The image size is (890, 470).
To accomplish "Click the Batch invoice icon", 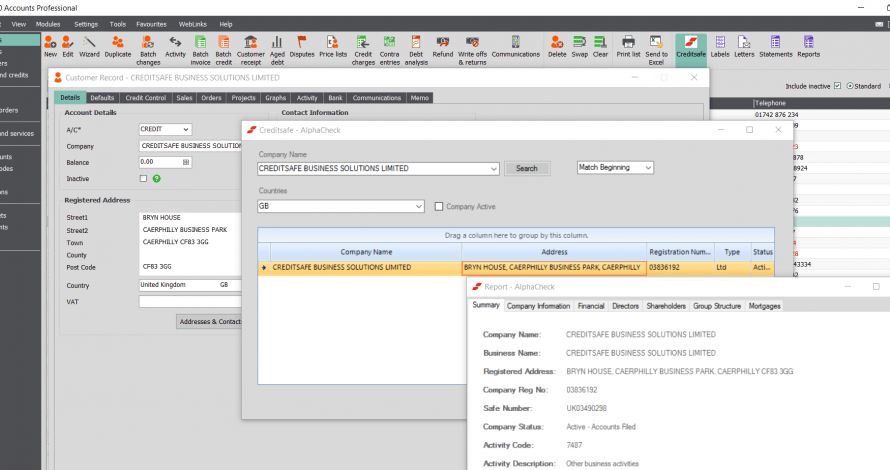I will 200,50.
